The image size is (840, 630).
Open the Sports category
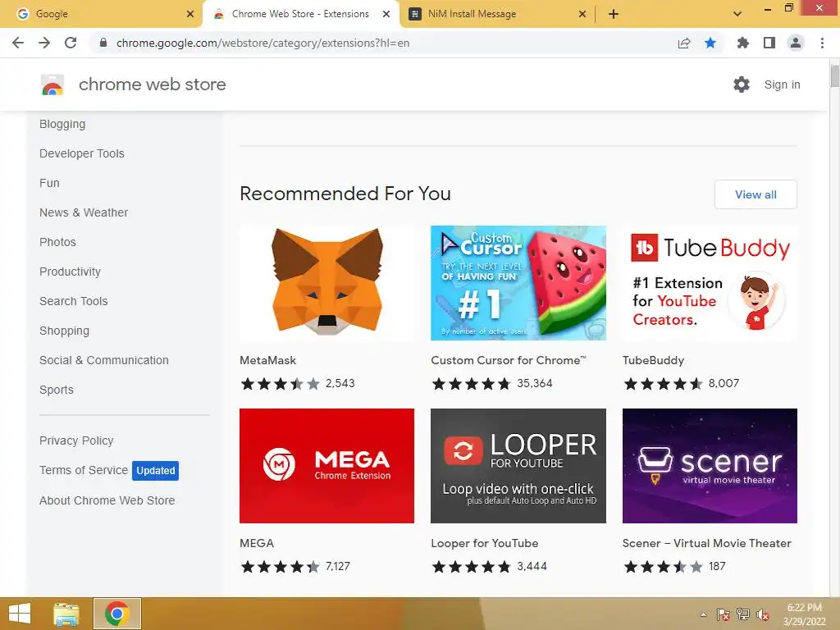click(x=57, y=390)
